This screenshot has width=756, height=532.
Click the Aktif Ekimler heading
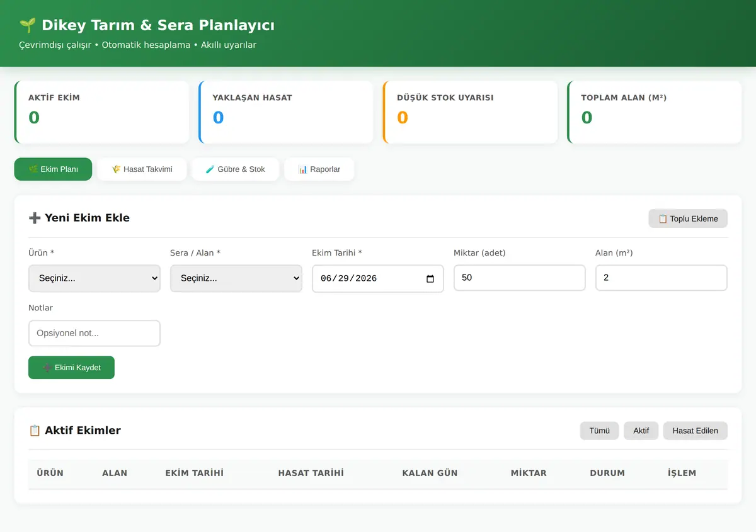click(74, 431)
